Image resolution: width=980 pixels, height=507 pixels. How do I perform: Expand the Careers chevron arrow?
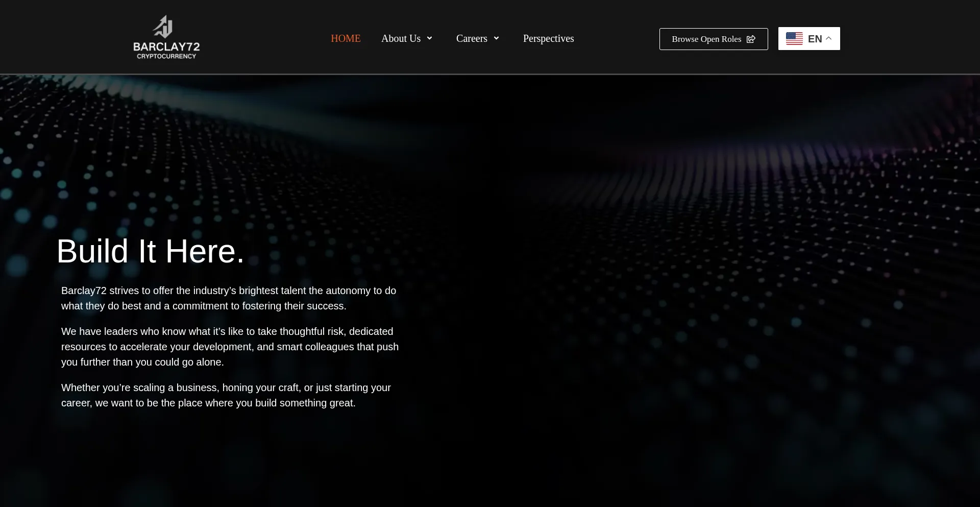(x=496, y=38)
